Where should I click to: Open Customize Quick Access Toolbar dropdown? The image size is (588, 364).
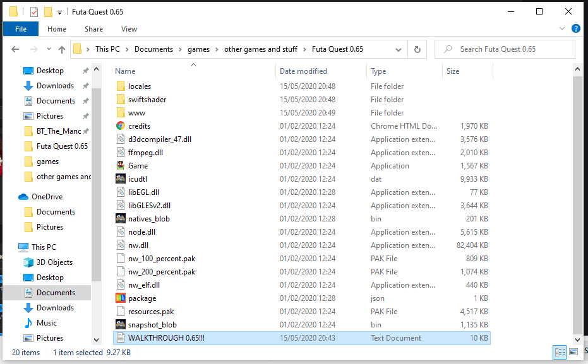(59, 13)
